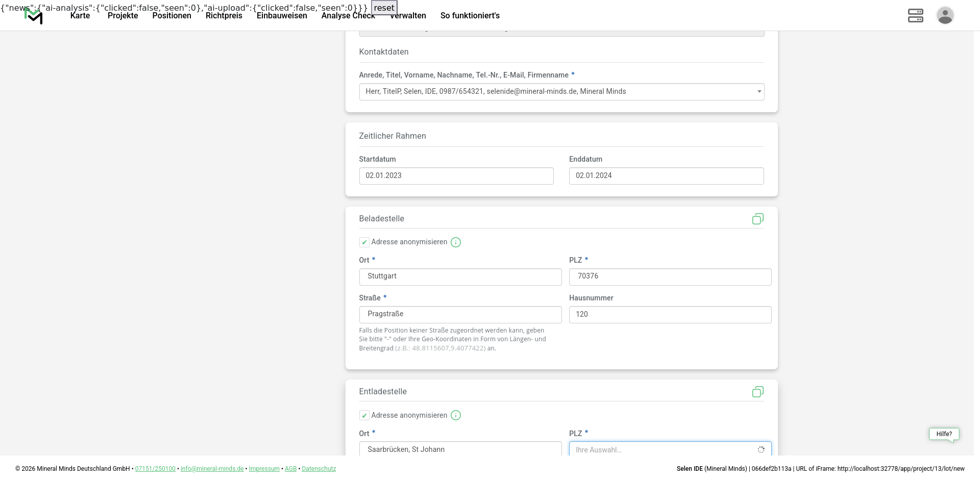The height and width of the screenshot is (481, 980).
Task: Open the user profile avatar menu
Action: [x=945, y=15]
